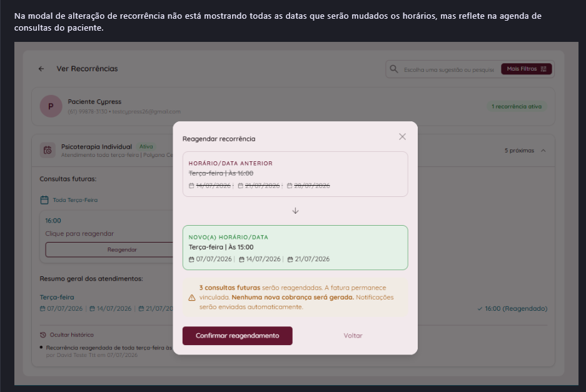
Task: Open the Mais Filtros button
Action: (x=526, y=69)
